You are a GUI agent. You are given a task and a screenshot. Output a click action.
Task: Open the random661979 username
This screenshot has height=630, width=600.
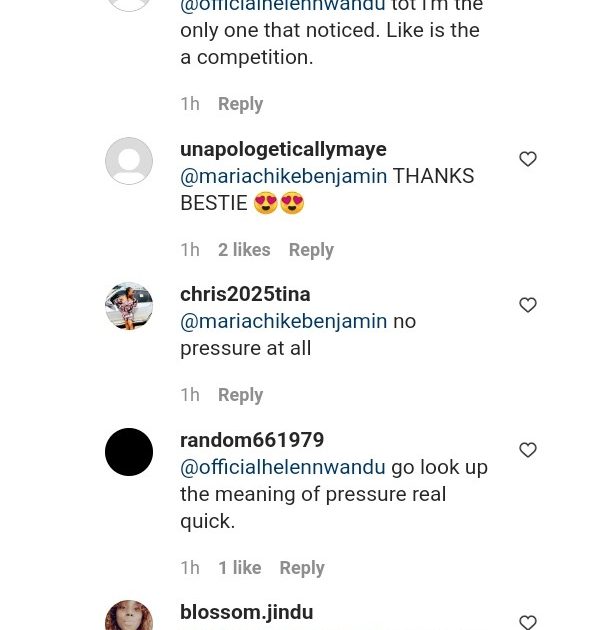(252, 440)
